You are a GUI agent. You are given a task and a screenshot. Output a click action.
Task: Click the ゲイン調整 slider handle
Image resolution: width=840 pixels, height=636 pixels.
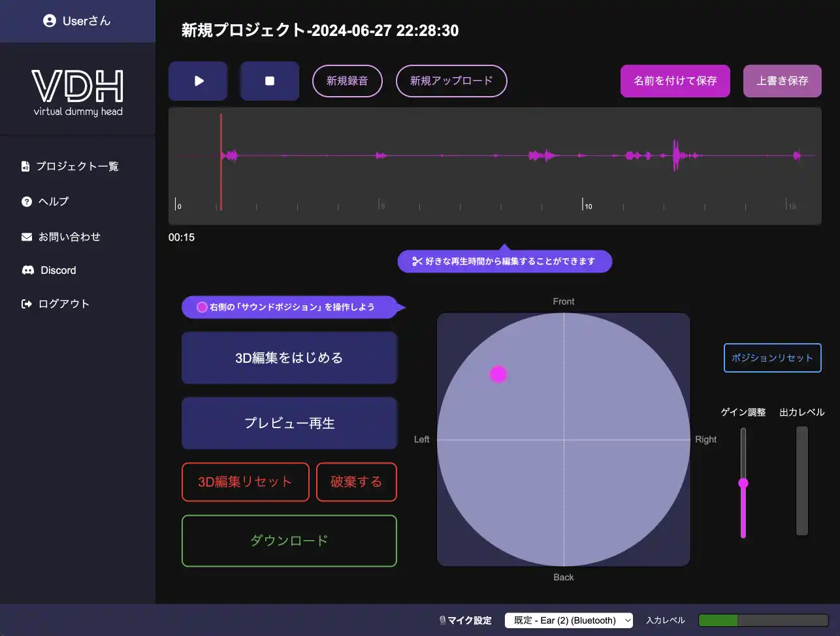[743, 483]
